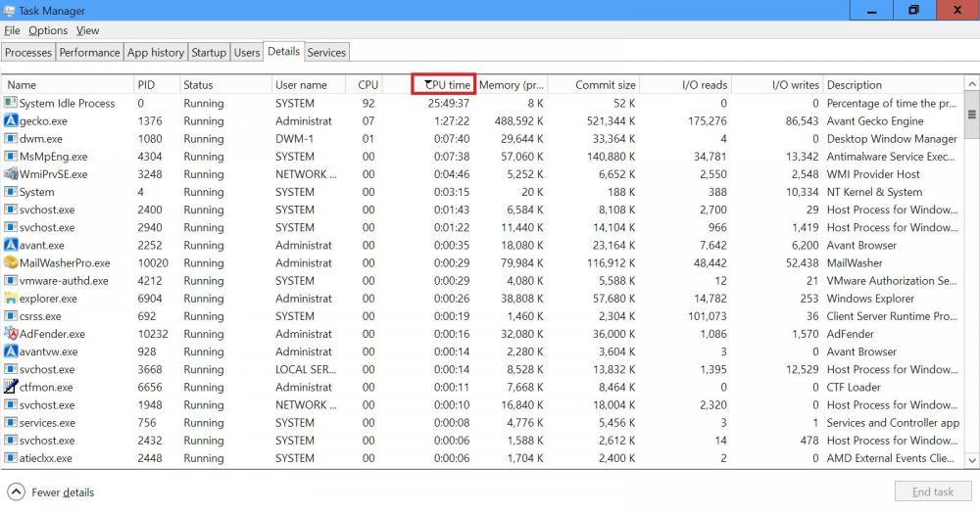Click the gecko.exe Avant icon

pos(11,120)
